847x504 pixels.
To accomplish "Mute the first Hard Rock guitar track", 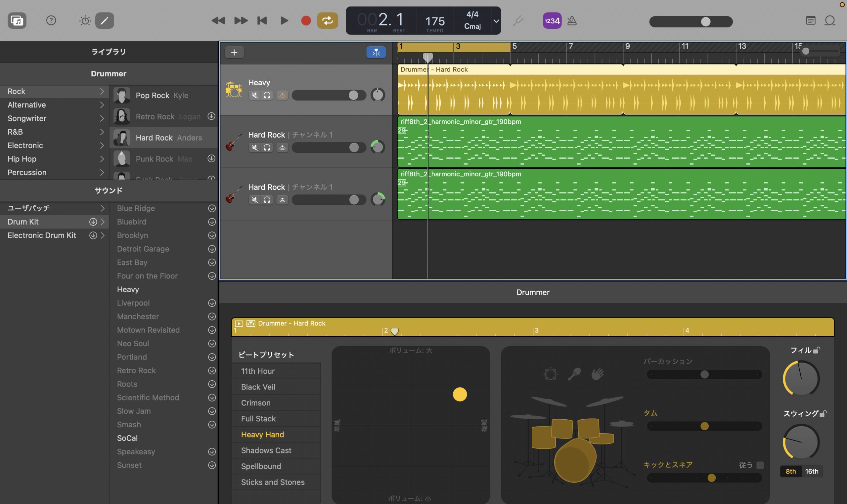I will click(254, 147).
